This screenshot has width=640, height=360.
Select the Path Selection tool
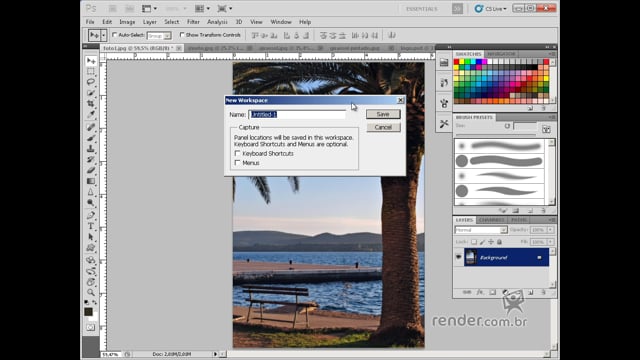91,237
